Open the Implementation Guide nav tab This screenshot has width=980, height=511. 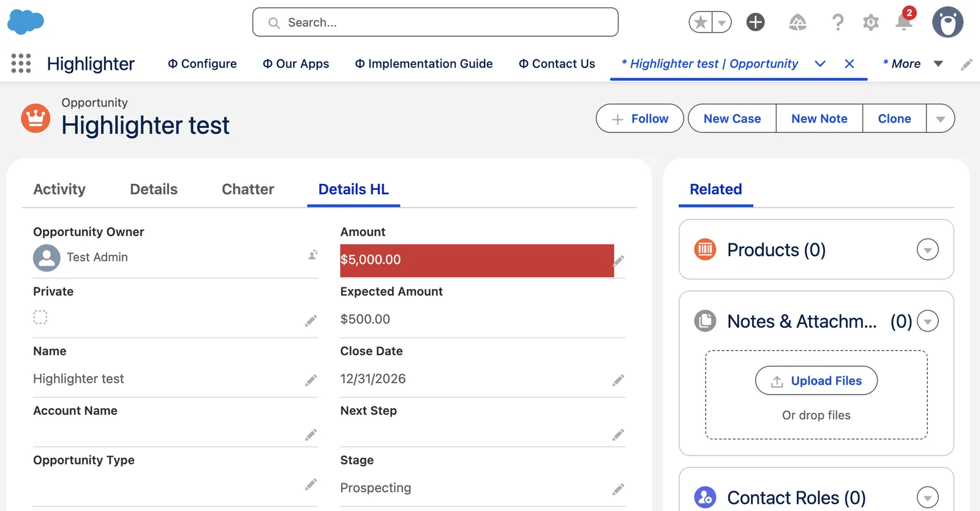(x=424, y=64)
